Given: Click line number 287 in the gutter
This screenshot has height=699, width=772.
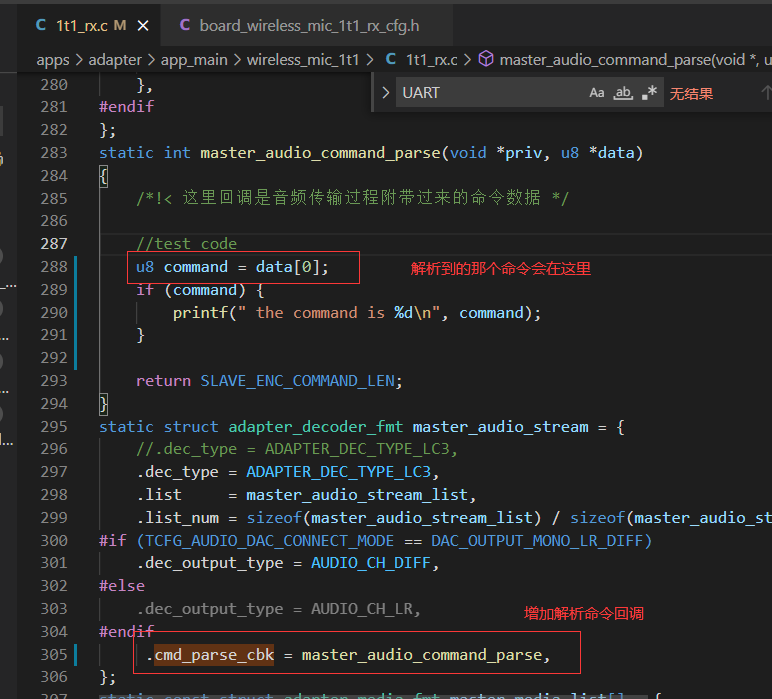Looking at the screenshot, I should [x=54, y=244].
